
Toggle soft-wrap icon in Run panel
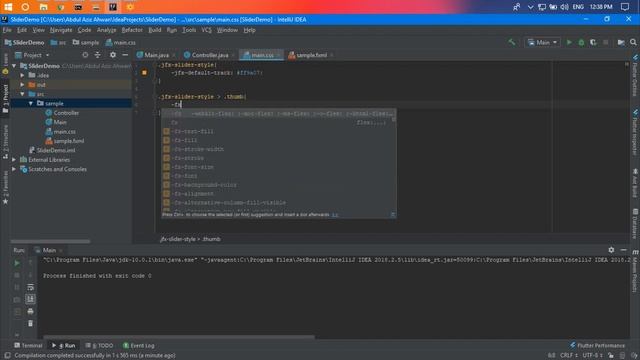(x=30, y=287)
